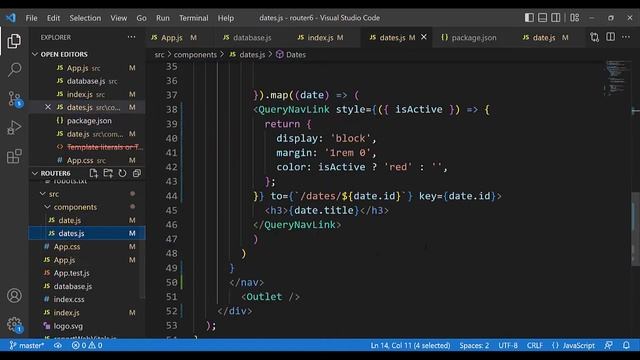Image resolution: width=640 pixels, height=360 pixels.
Task: Switch to the date.js editor tab
Action: click(x=544, y=38)
